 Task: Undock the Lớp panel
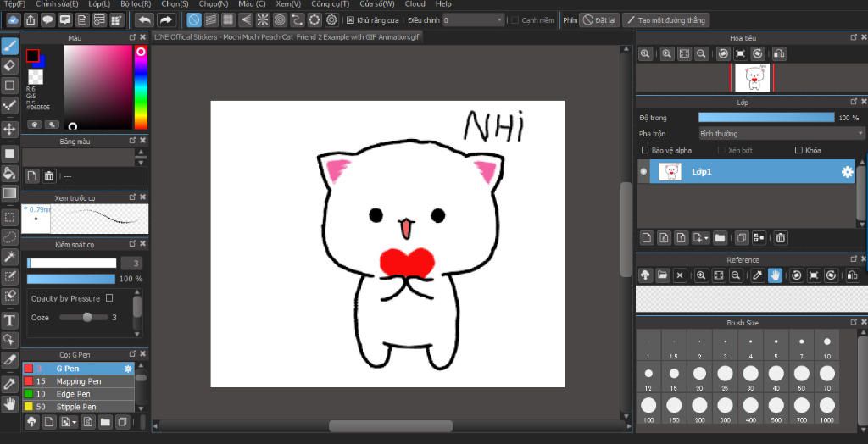[853, 103]
